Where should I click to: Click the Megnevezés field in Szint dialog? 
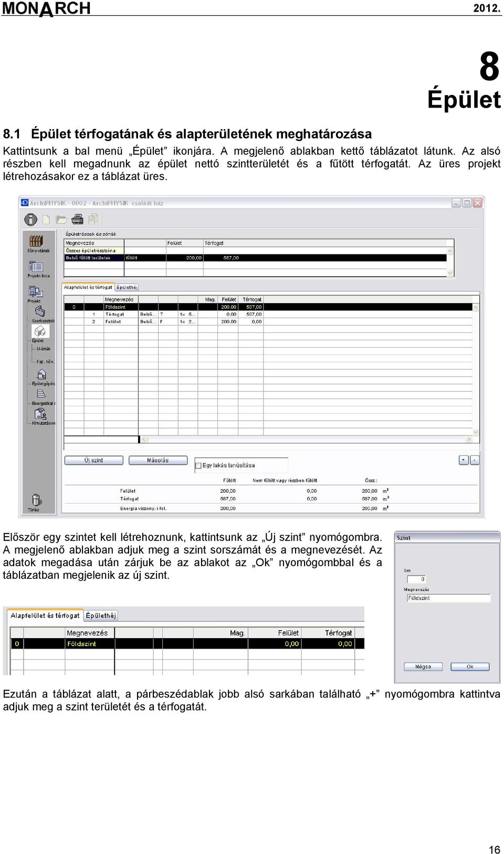click(x=449, y=598)
